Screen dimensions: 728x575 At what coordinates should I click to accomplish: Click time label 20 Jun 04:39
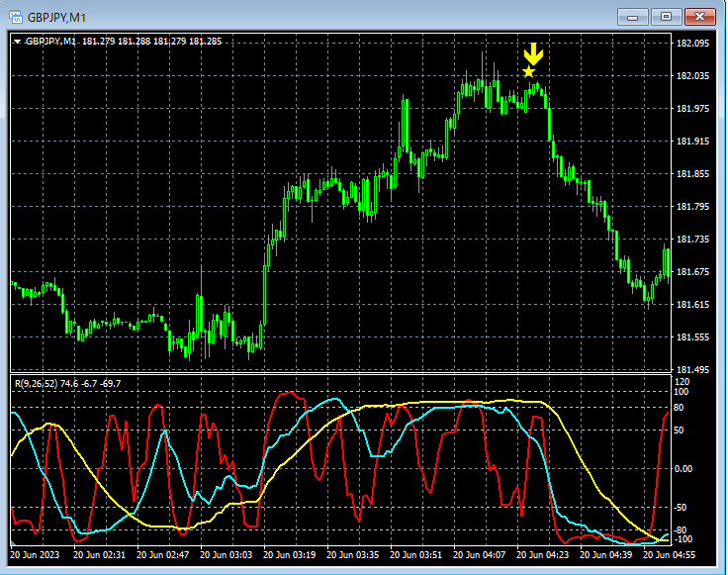606,555
